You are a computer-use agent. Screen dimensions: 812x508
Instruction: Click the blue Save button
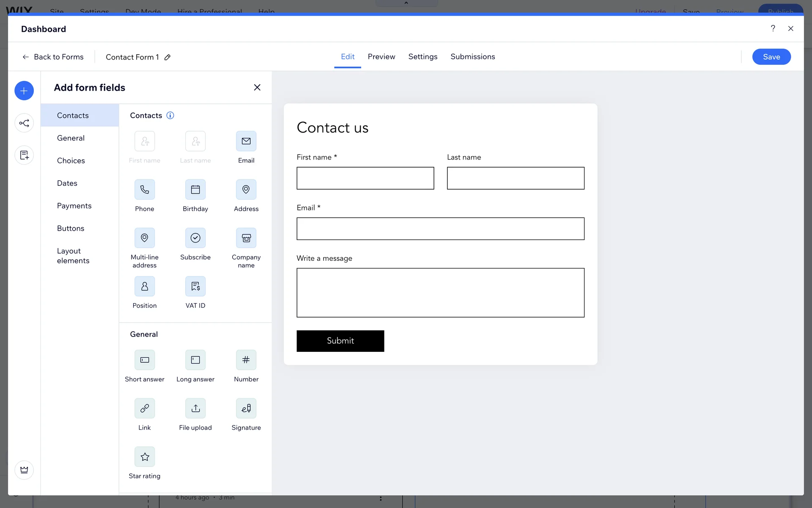[x=771, y=57]
